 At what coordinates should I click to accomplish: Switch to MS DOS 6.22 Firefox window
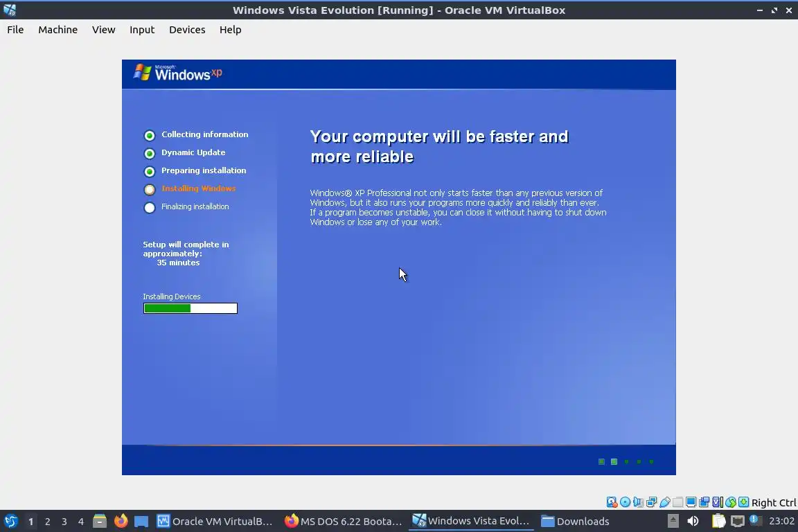click(343, 522)
